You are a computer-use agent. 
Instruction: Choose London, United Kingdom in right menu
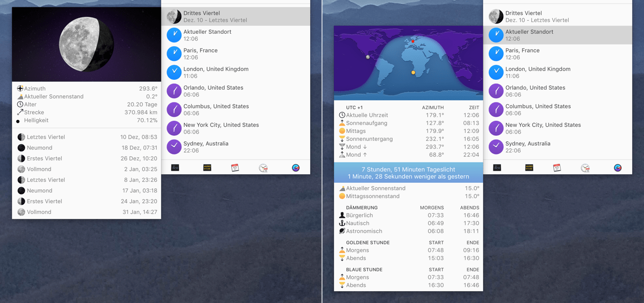(x=558, y=72)
